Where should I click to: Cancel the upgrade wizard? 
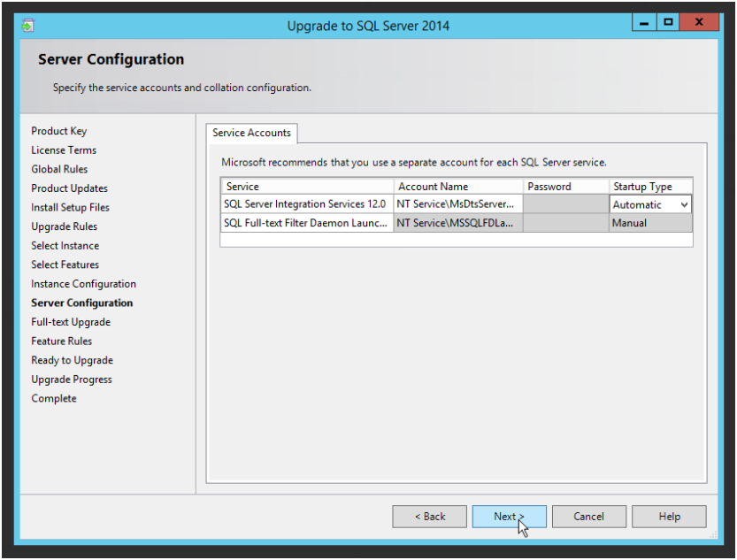pyautogui.click(x=589, y=517)
